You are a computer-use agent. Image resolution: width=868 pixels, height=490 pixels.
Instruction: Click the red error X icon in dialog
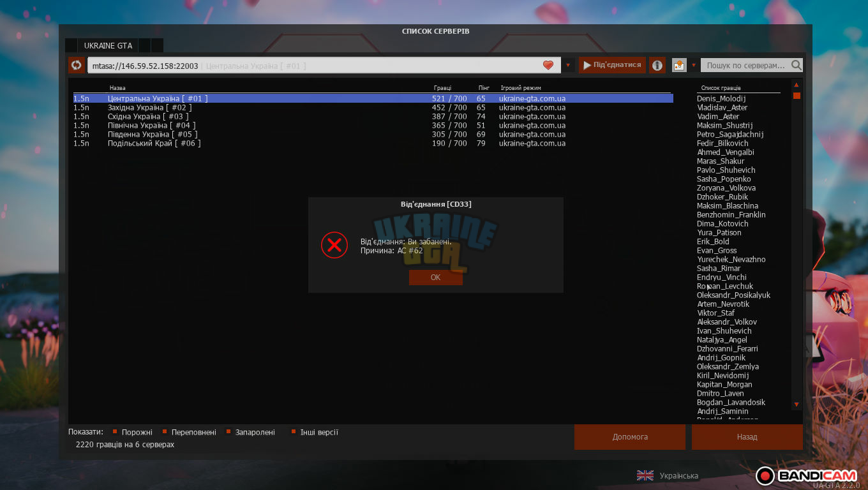coord(334,245)
